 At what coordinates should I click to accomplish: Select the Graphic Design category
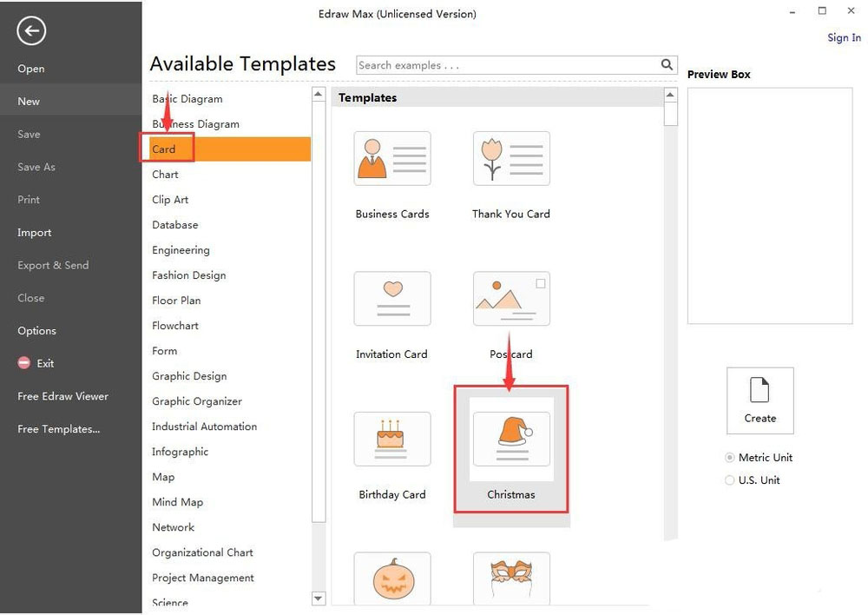point(190,376)
